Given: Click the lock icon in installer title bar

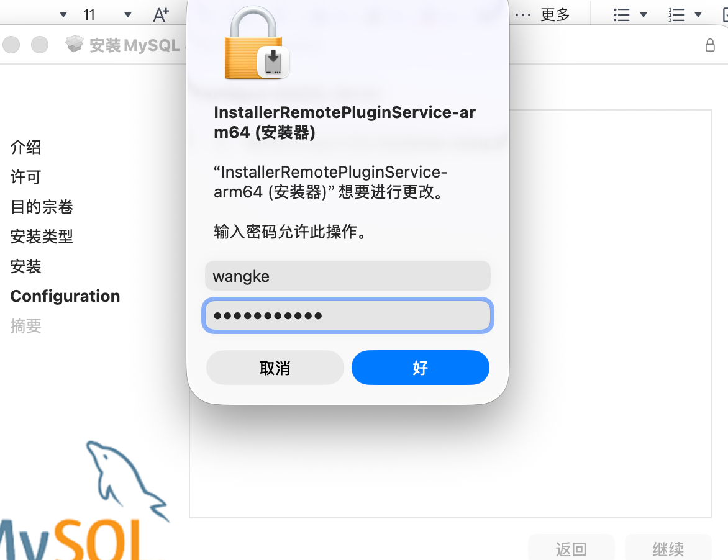Looking at the screenshot, I should pyautogui.click(x=710, y=45).
